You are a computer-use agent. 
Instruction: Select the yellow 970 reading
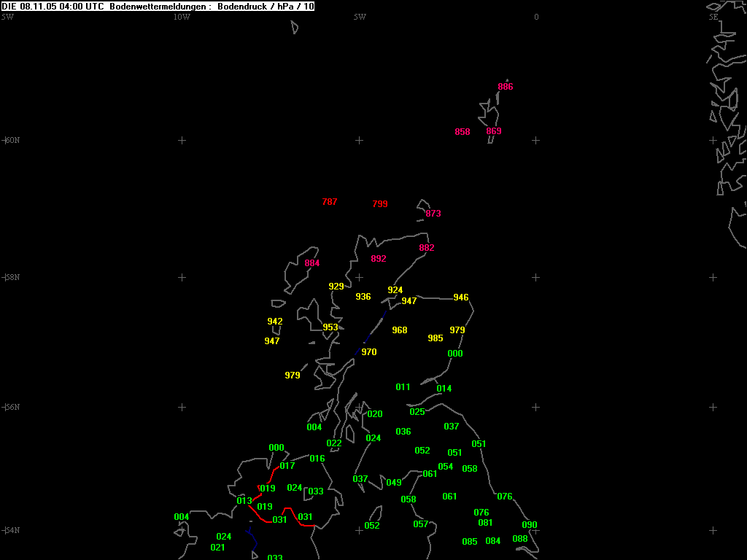(369, 352)
